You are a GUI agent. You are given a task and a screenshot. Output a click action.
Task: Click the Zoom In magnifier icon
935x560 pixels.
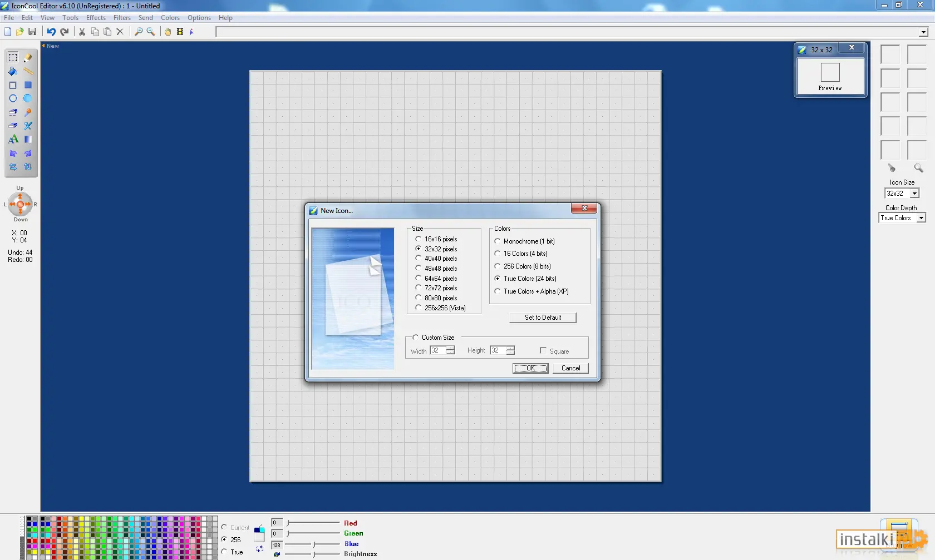[x=139, y=32]
